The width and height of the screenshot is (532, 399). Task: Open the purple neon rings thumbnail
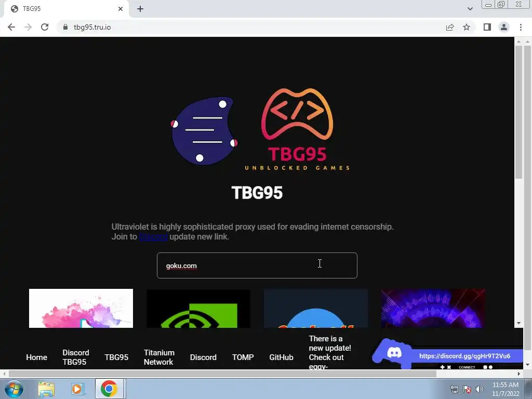tap(433, 309)
